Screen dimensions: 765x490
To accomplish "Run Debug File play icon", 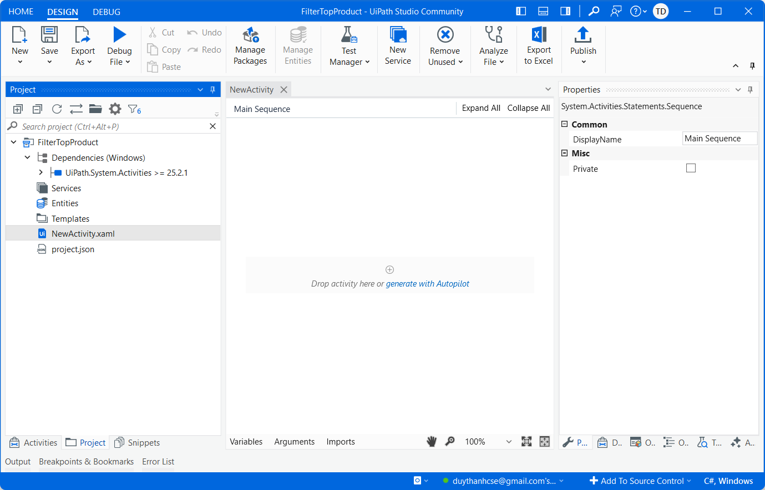I will (x=120, y=35).
